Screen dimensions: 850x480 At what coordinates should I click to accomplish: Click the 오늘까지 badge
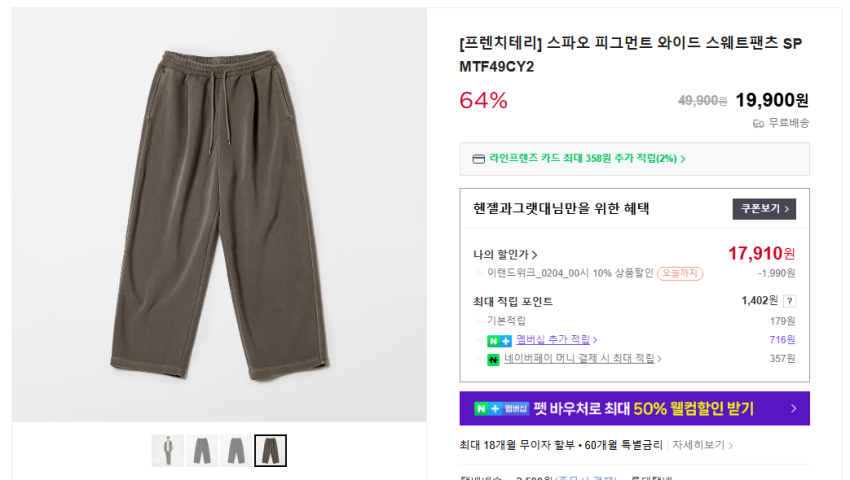[x=680, y=273]
